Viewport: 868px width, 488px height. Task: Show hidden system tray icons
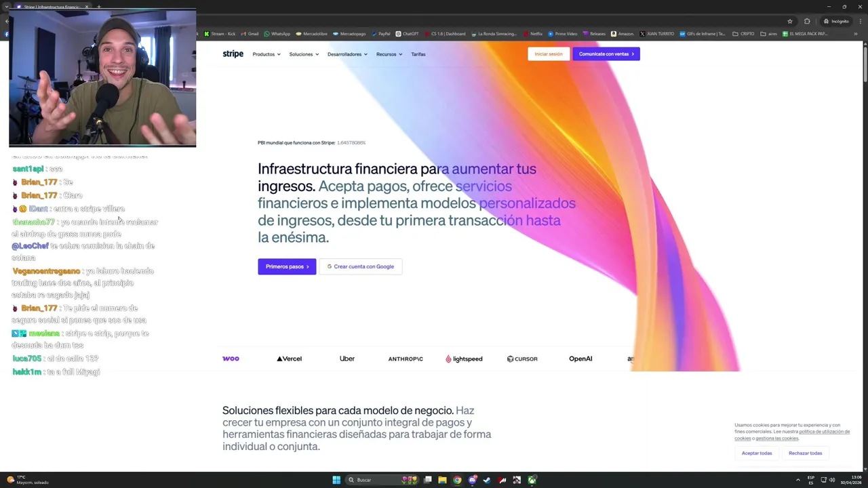click(798, 480)
